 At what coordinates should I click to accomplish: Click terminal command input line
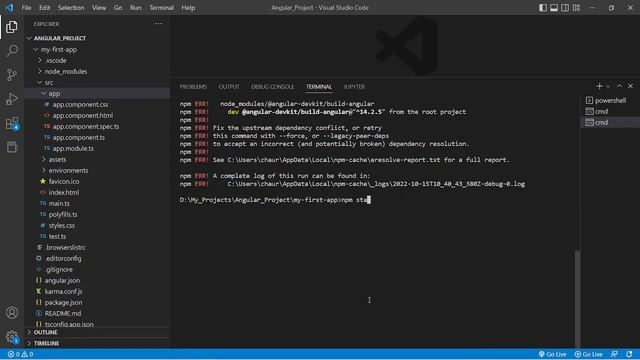275,200
